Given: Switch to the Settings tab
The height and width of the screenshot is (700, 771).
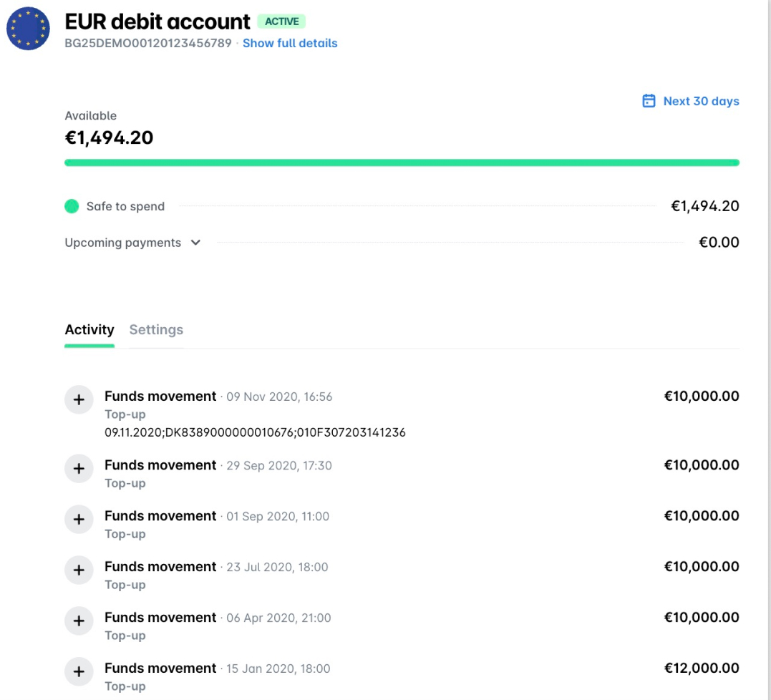Looking at the screenshot, I should point(156,329).
